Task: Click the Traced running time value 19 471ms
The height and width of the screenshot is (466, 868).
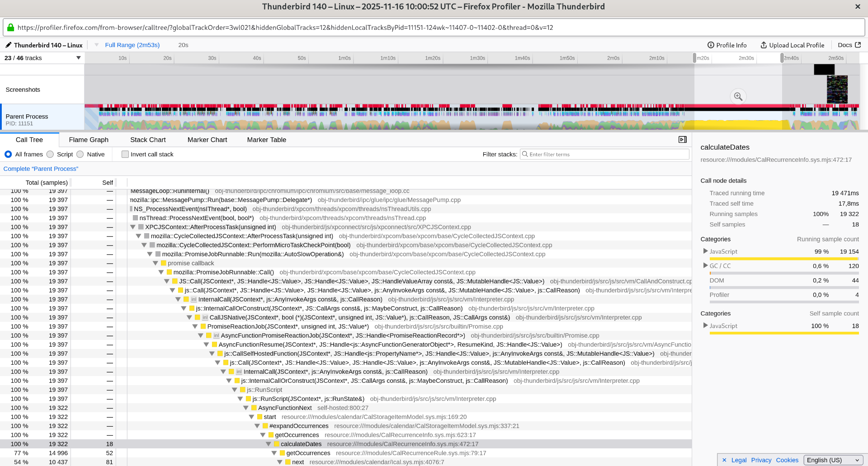Action: click(x=845, y=193)
